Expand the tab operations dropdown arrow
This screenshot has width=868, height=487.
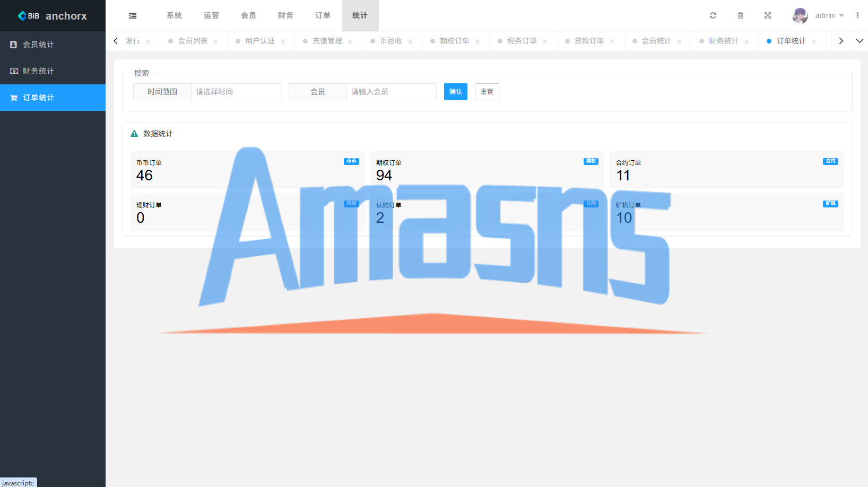(x=860, y=41)
